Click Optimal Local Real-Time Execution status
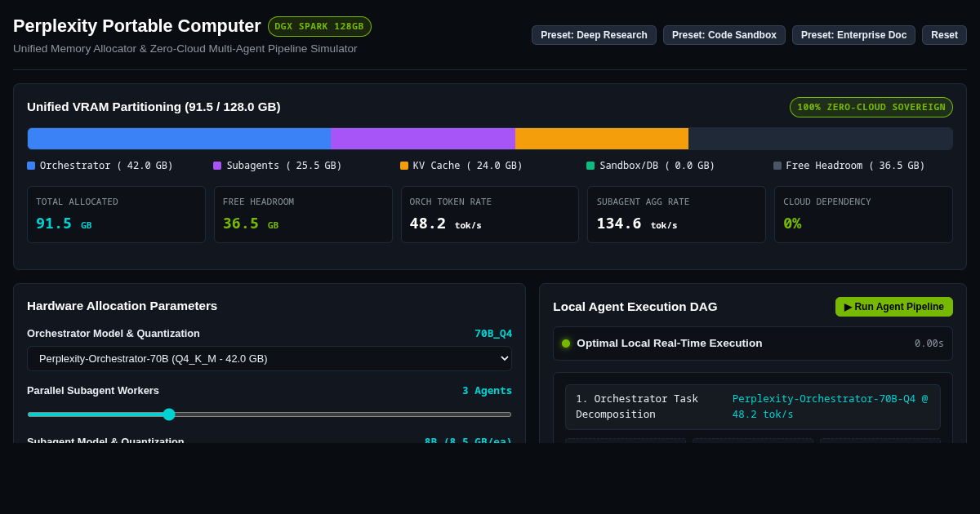Screen dimensions: 980x514 (x=670, y=343)
